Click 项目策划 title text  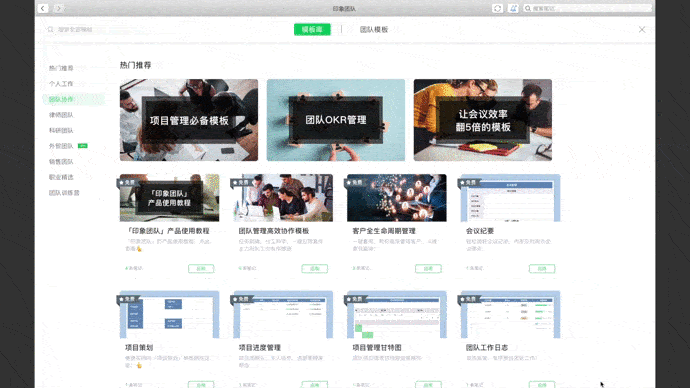point(139,348)
